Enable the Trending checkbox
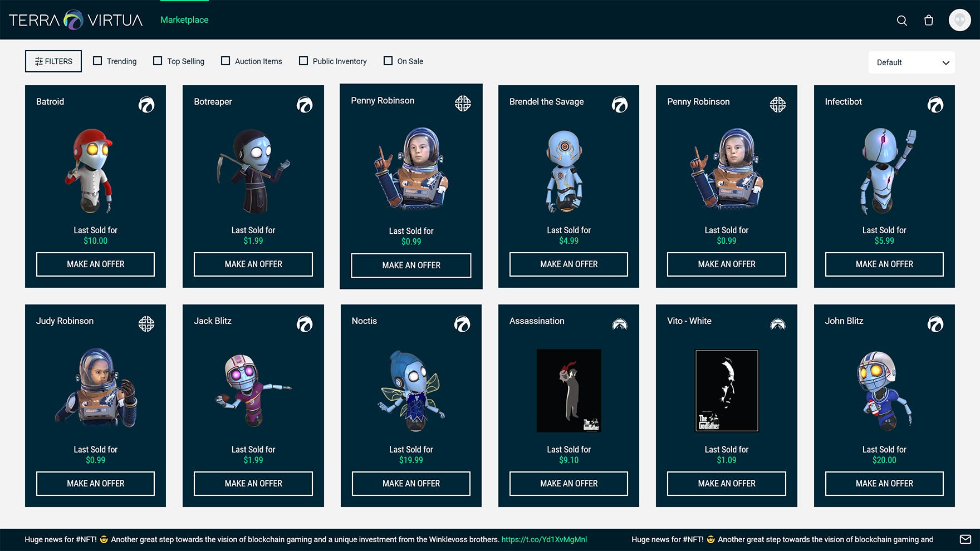Viewport: 980px width, 551px height. (x=97, y=61)
